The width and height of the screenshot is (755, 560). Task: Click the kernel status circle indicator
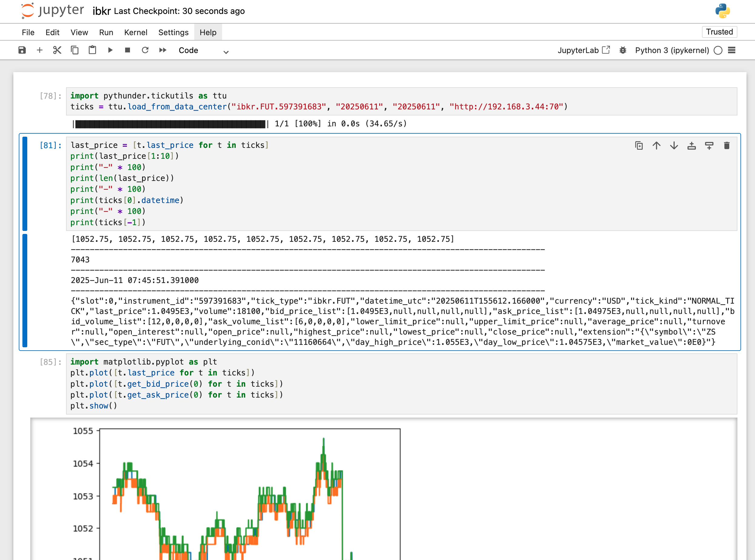point(718,50)
